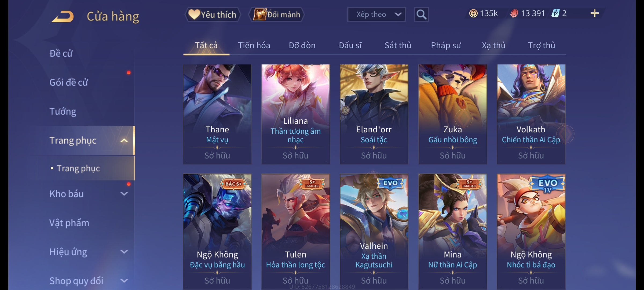Tap the red gem icon showing 13 391
The height and width of the screenshot is (290, 644).
tap(514, 13)
